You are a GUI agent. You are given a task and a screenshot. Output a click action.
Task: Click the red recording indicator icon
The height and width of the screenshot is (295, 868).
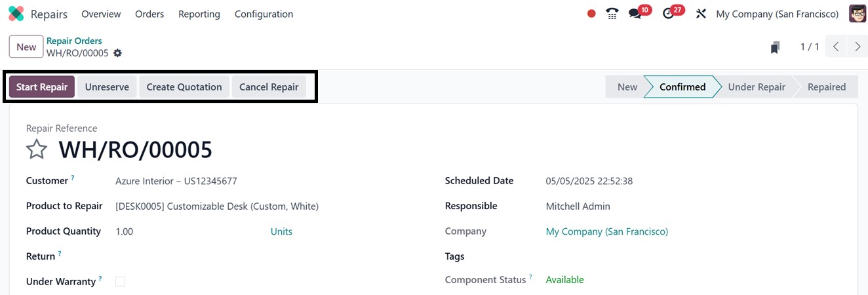[x=591, y=14]
